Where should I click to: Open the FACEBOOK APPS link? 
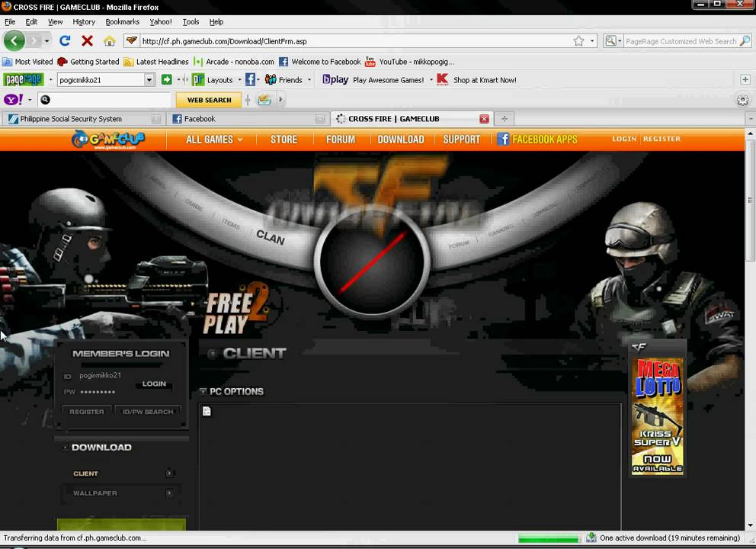pyautogui.click(x=544, y=140)
